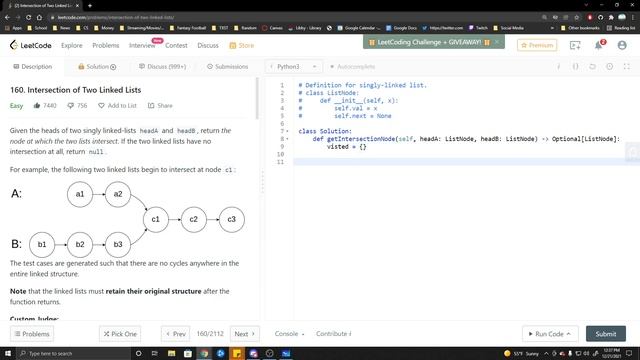Open the Python3 language dropdown
The height and width of the screenshot is (360, 640).
click(x=293, y=67)
